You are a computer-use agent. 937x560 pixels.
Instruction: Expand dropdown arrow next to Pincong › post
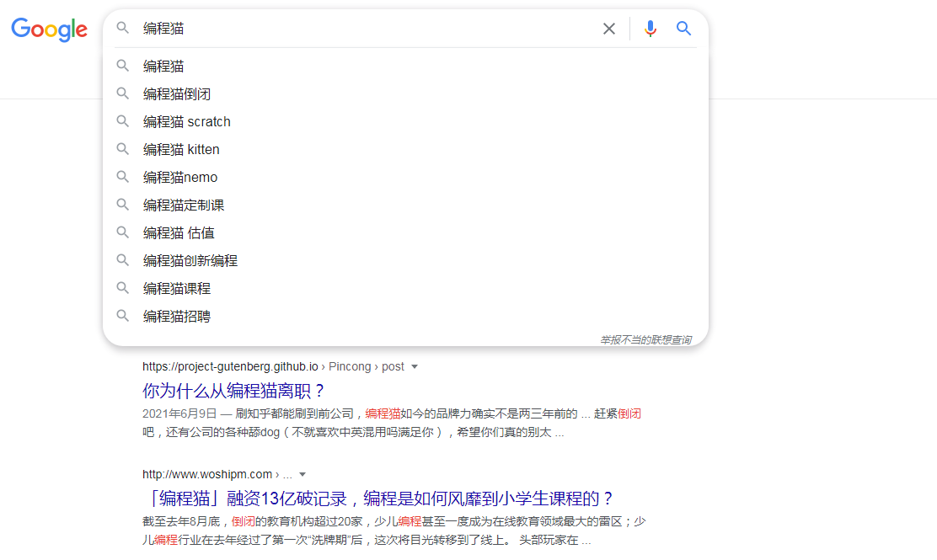click(x=414, y=366)
